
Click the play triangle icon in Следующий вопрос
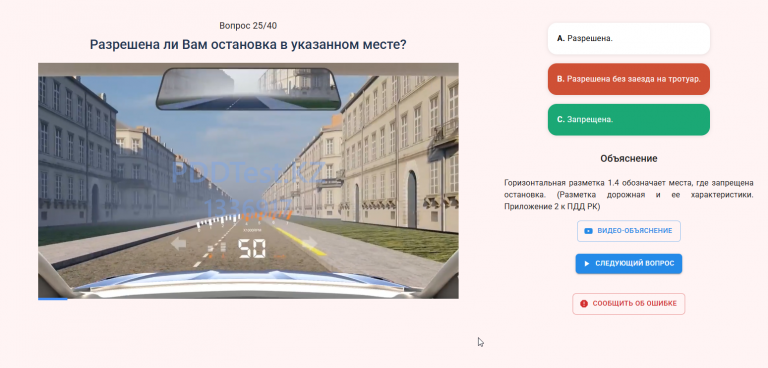point(587,264)
